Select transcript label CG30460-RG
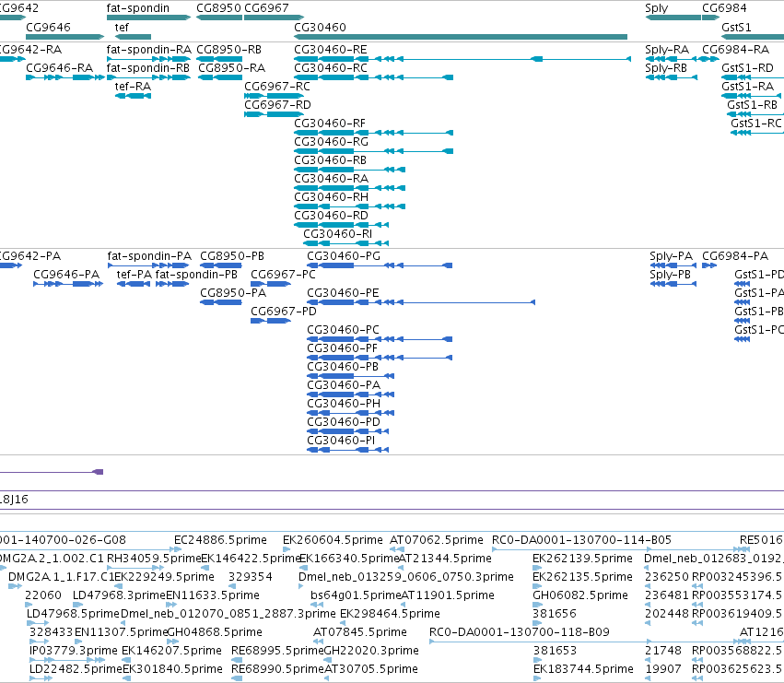The image size is (784, 683). coord(331,142)
